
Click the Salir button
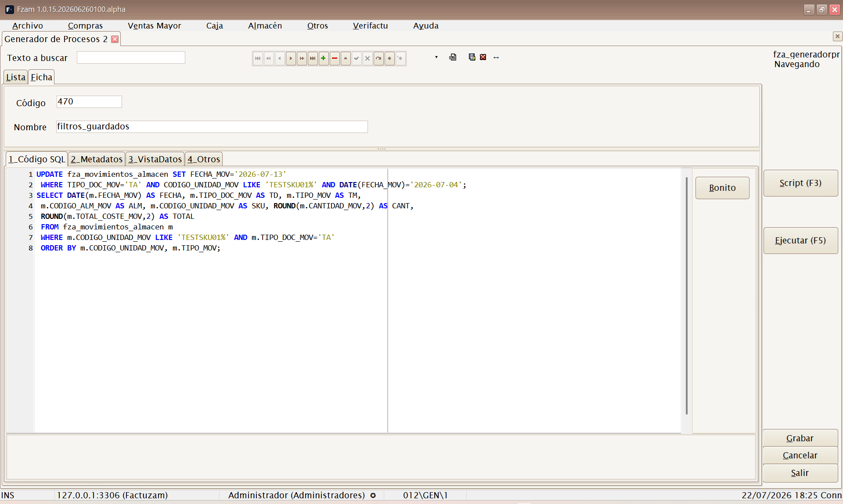800,473
